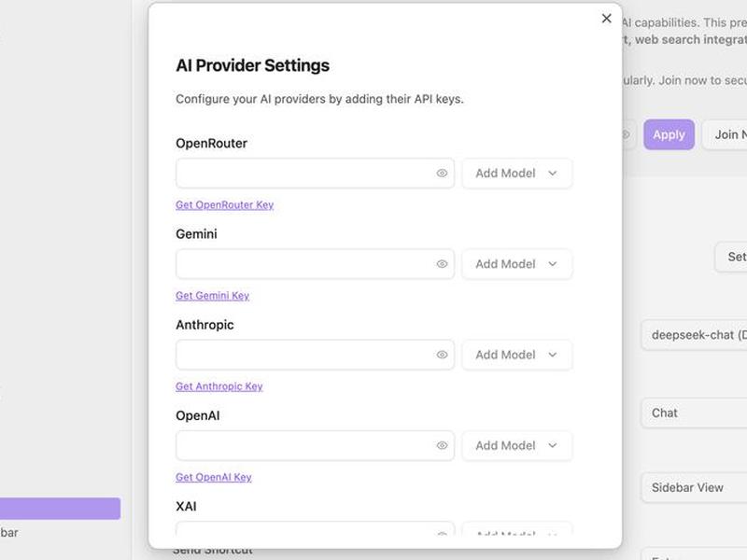Screen dimensions: 747x560
Task: Open the Get Anthropic Key link
Action: (219, 386)
